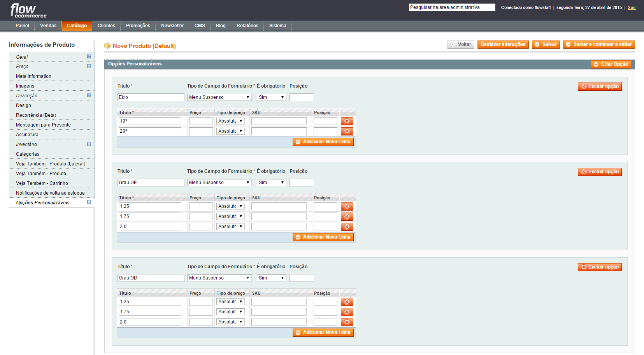Click the Flow ecommerce logo

click(28, 11)
